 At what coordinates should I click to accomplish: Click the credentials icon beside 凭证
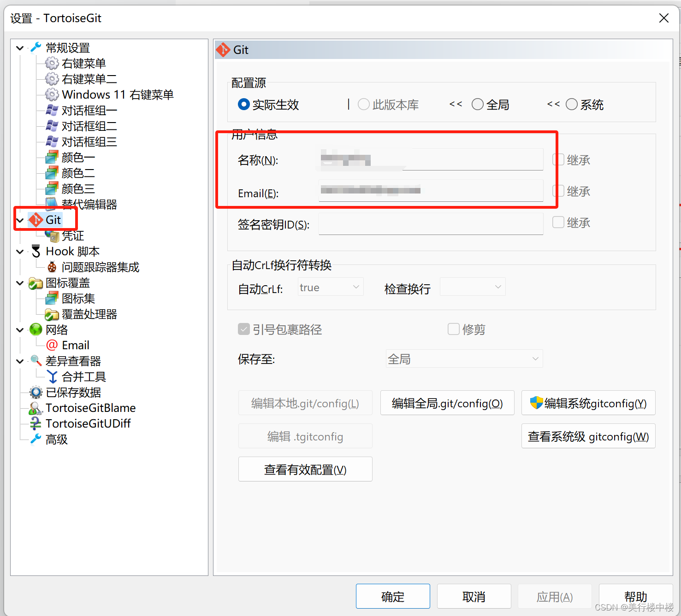52,235
